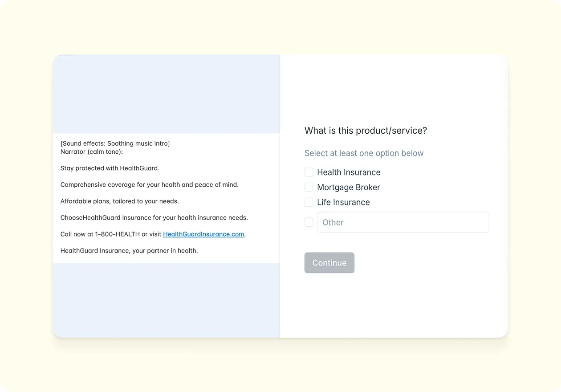561x392 pixels.
Task: Click the Comprehensive coverage script sentence
Action: [149, 184]
